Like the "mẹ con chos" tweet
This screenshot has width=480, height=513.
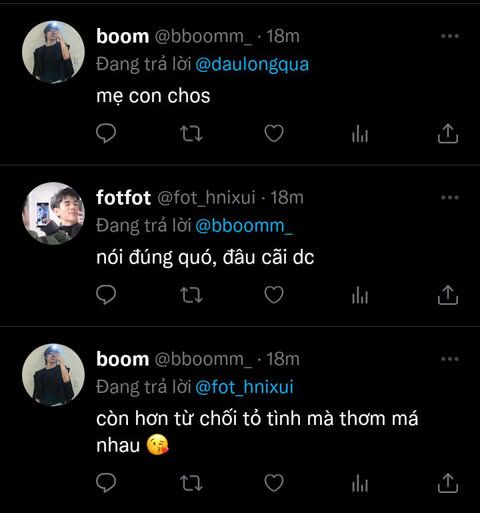pos(274,133)
